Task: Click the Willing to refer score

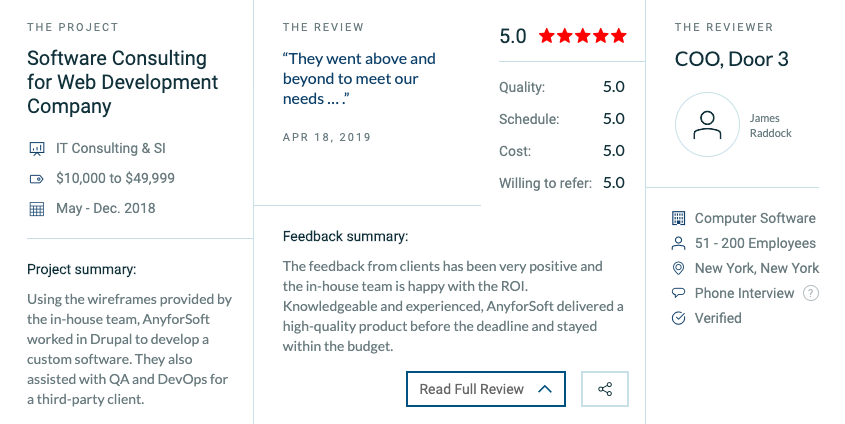Action: coord(614,183)
